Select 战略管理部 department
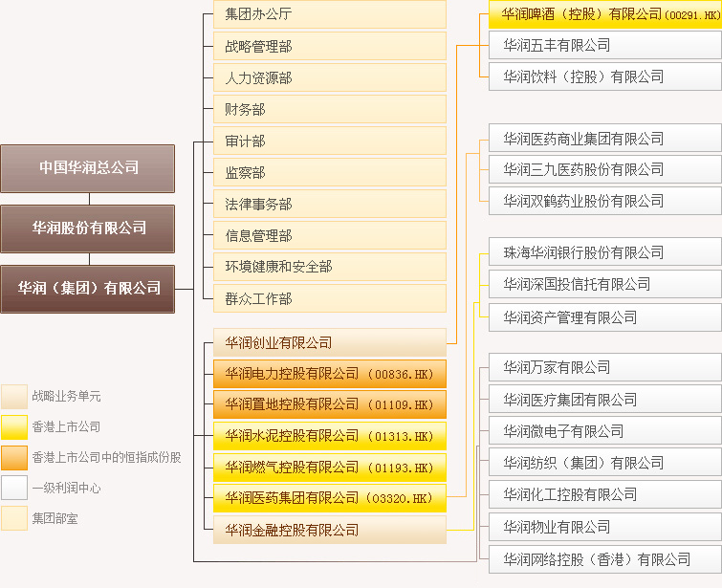 point(330,46)
